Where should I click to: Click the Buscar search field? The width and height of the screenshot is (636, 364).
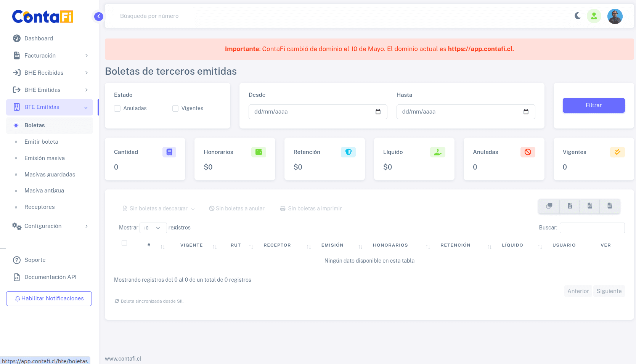(x=592, y=228)
